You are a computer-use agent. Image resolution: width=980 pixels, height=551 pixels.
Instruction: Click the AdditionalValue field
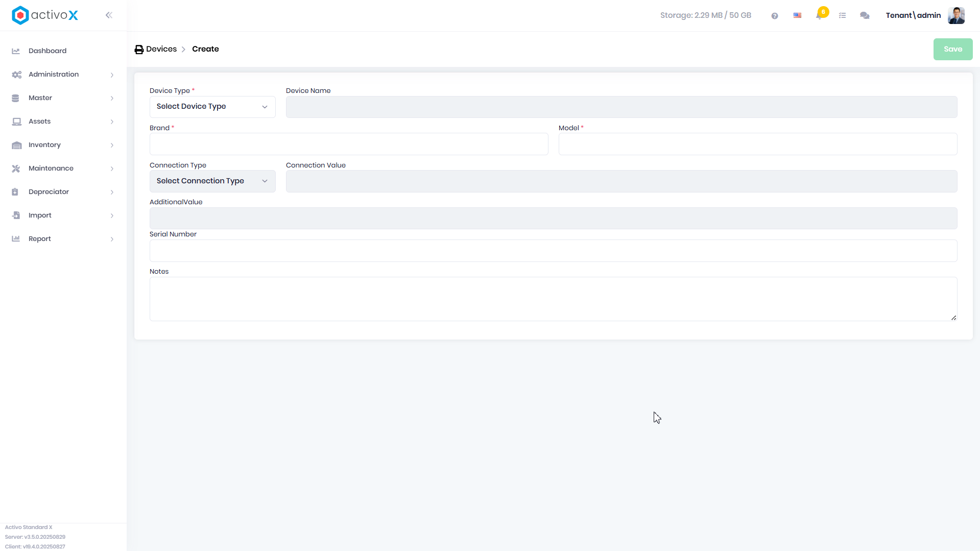pyautogui.click(x=554, y=218)
